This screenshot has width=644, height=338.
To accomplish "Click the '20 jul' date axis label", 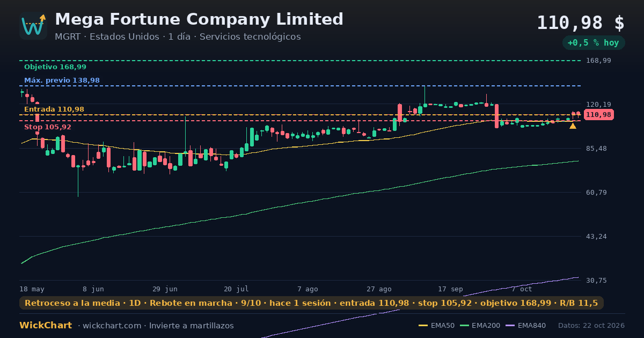I will coord(236,289).
